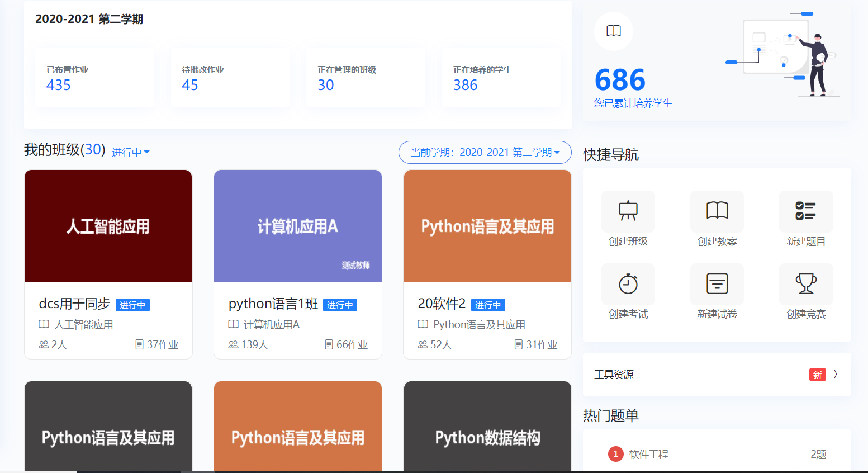Open the Create Contest (创建竞赛) trophy icon
Image resolution: width=868 pixels, height=473 pixels.
tap(805, 283)
